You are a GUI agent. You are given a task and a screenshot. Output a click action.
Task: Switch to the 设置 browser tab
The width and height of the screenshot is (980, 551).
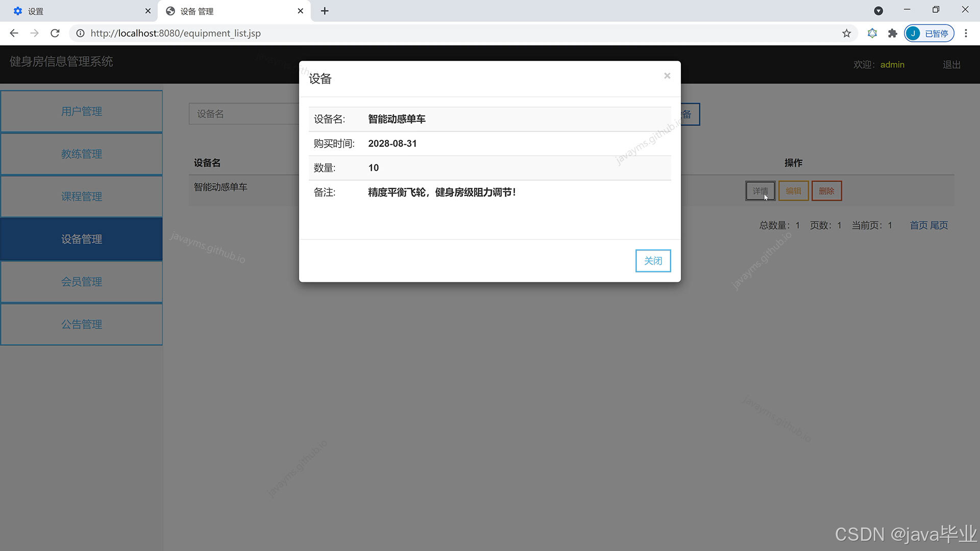click(x=79, y=11)
